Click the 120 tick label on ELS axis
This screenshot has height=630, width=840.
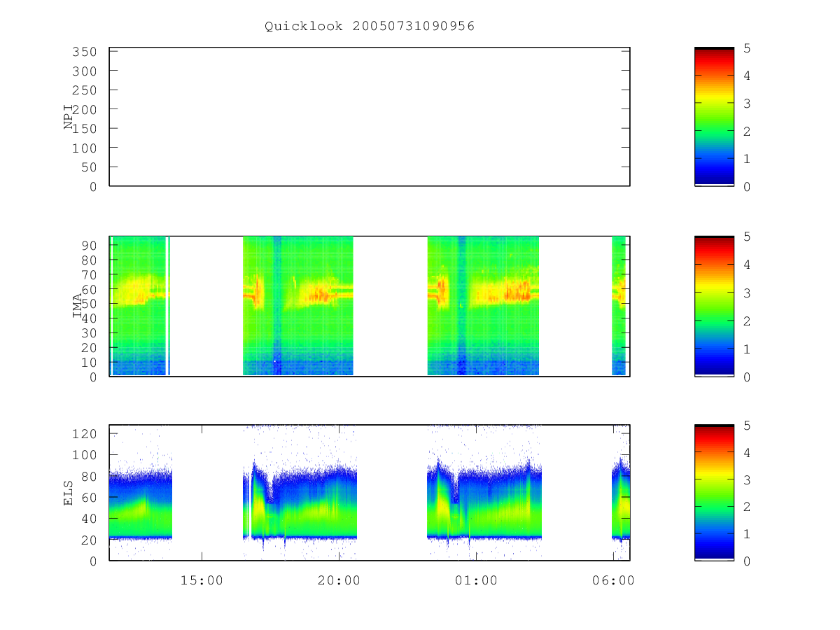pyautogui.click(x=85, y=433)
